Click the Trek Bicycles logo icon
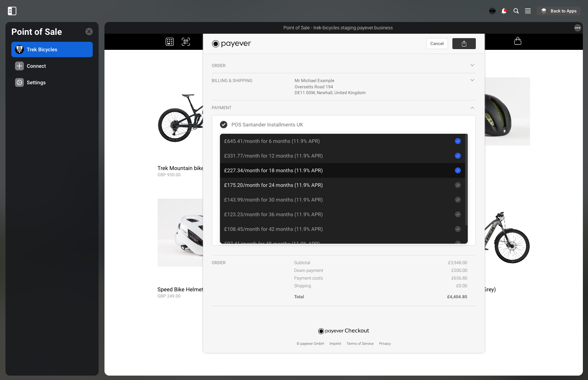This screenshot has width=588, height=380. tap(19, 49)
